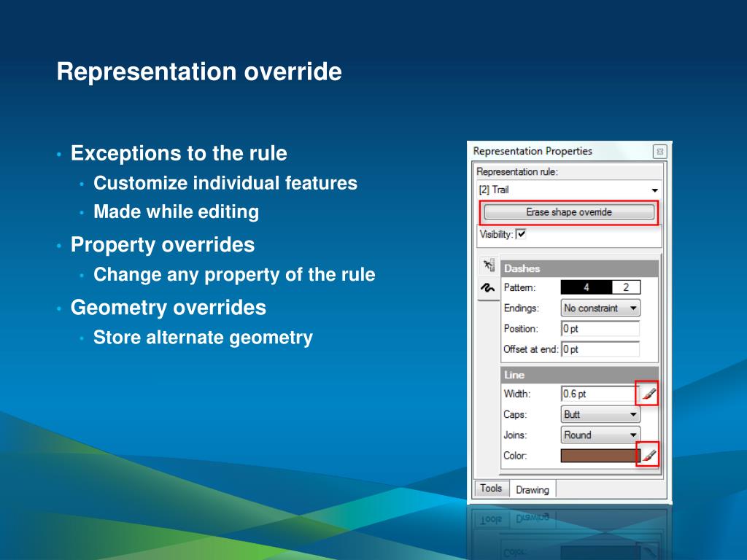Screen dimensions: 747x560
Task: Click the "Made while editing" text
Action: (x=177, y=212)
